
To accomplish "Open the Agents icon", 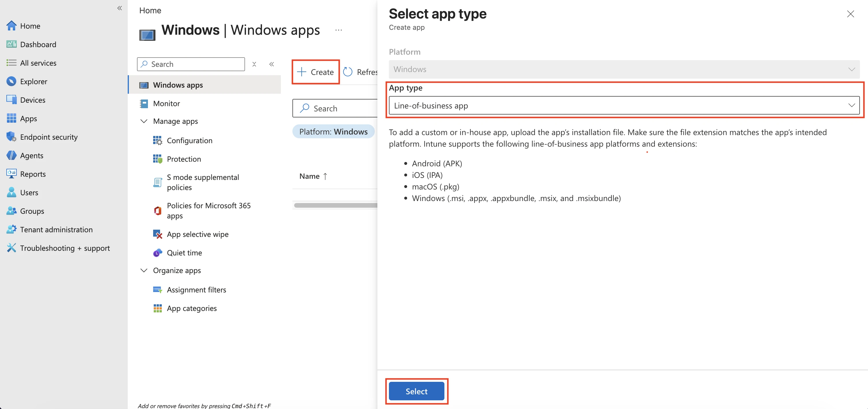I will click(12, 155).
